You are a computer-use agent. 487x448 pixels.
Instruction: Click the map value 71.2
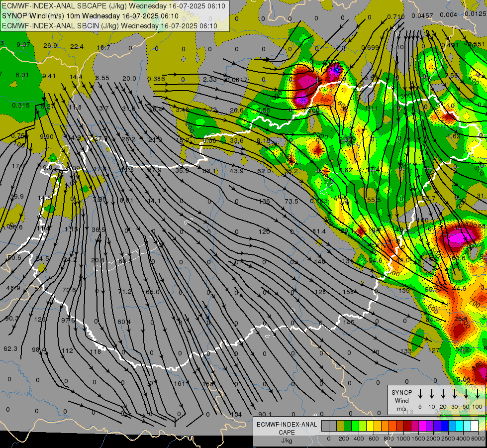point(125,292)
